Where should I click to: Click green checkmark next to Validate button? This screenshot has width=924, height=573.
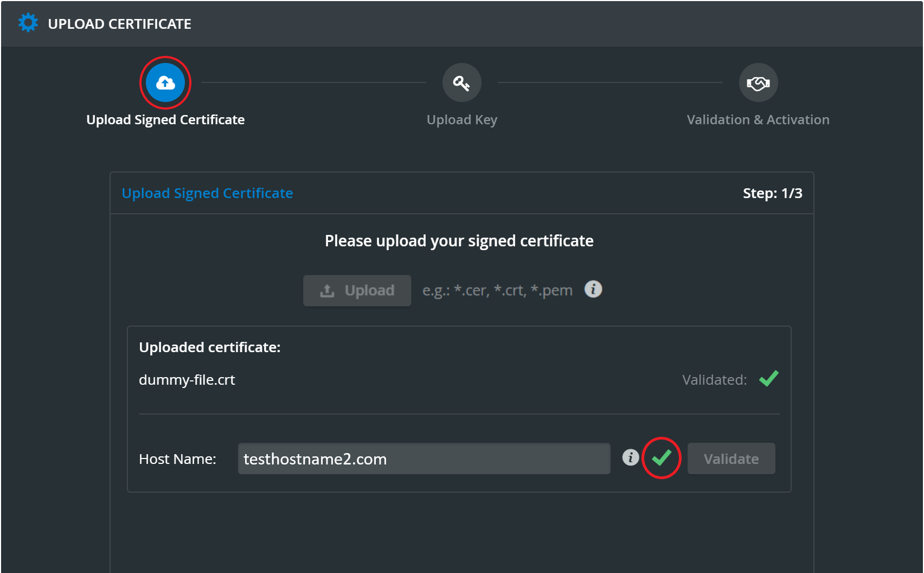pos(662,458)
